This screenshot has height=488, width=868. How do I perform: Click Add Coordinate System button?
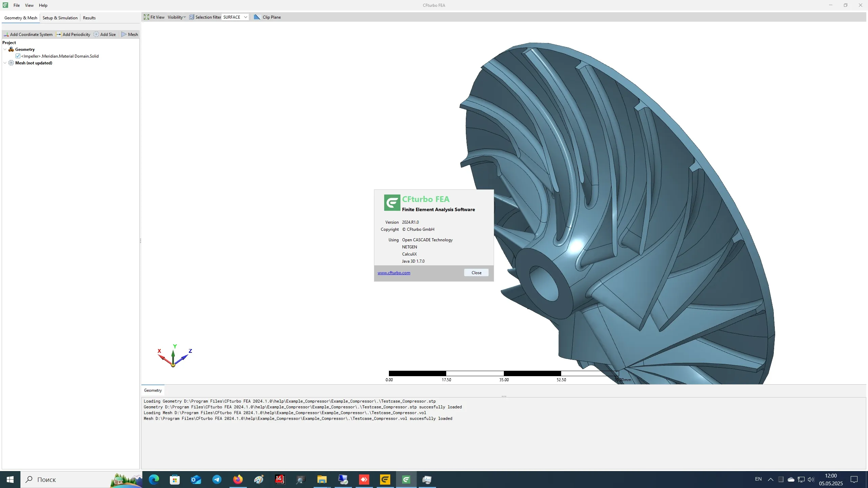[x=28, y=34]
